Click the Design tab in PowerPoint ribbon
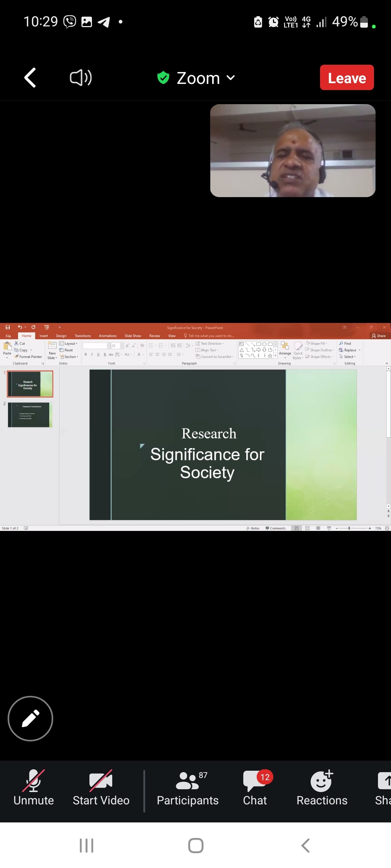This screenshot has width=391, height=868. coord(61,336)
